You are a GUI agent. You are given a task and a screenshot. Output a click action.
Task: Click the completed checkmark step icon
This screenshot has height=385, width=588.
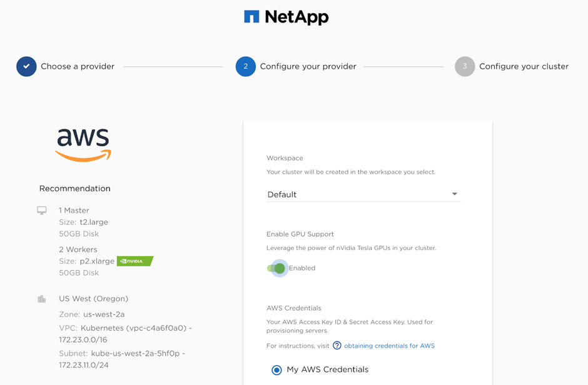coord(26,66)
